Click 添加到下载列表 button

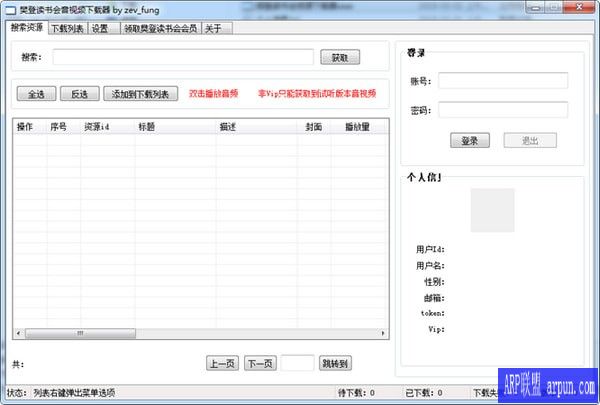140,94
